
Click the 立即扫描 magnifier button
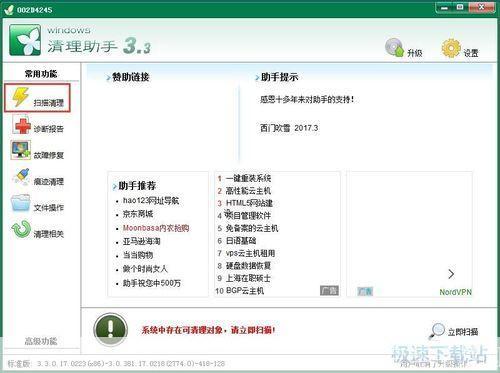pyautogui.click(x=454, y=331)
